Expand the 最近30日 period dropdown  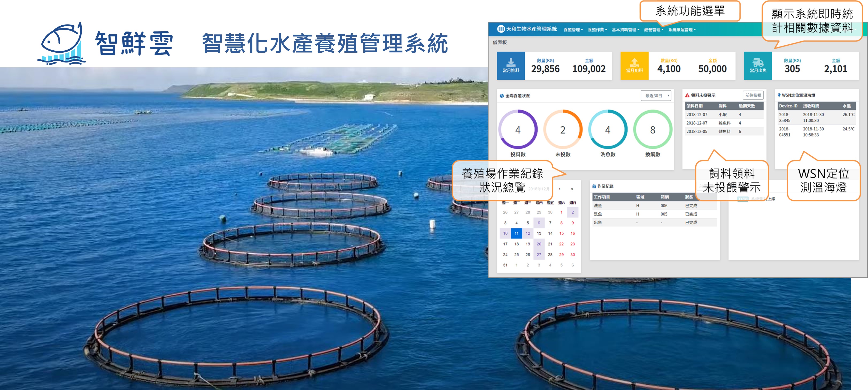tap(656, 96)
